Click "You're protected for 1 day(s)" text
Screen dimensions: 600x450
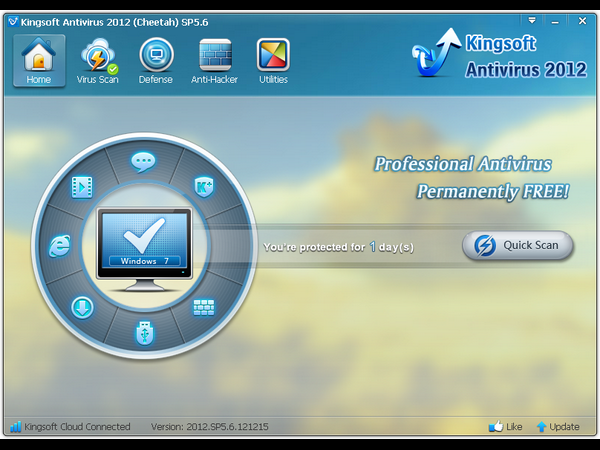pyautogui.click(x=339, y=247)
